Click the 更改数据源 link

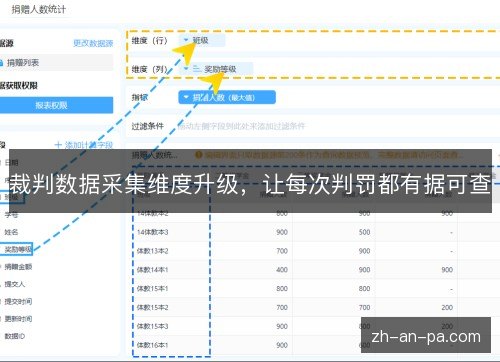[x=93, y=43]
